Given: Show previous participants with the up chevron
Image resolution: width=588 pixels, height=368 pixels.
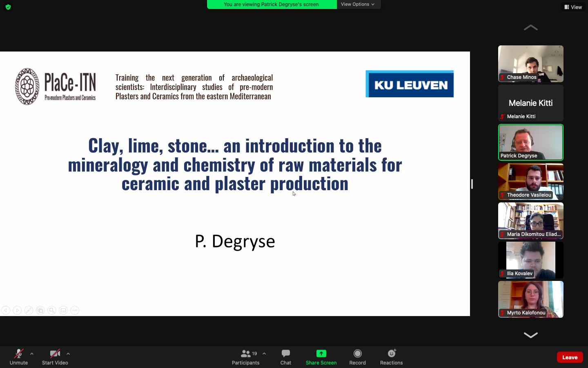Looking at the screenshot, I should point(531,27).
